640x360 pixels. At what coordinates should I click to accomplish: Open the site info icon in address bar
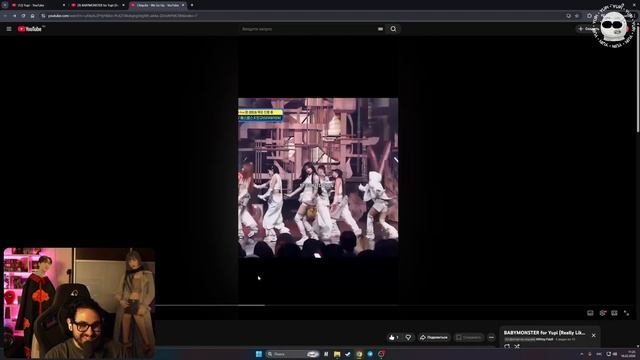click(43, 16)
